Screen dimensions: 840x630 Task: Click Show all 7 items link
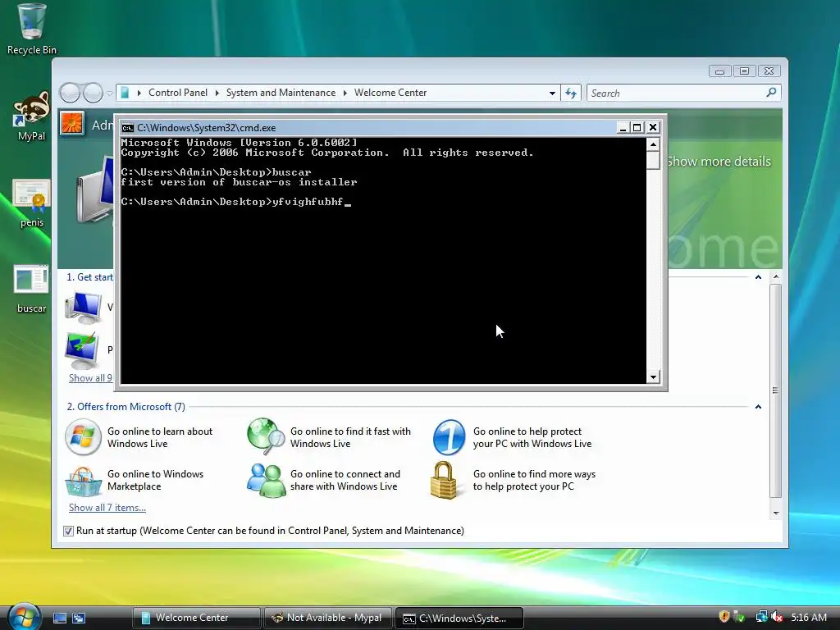[x=107, y=507]
